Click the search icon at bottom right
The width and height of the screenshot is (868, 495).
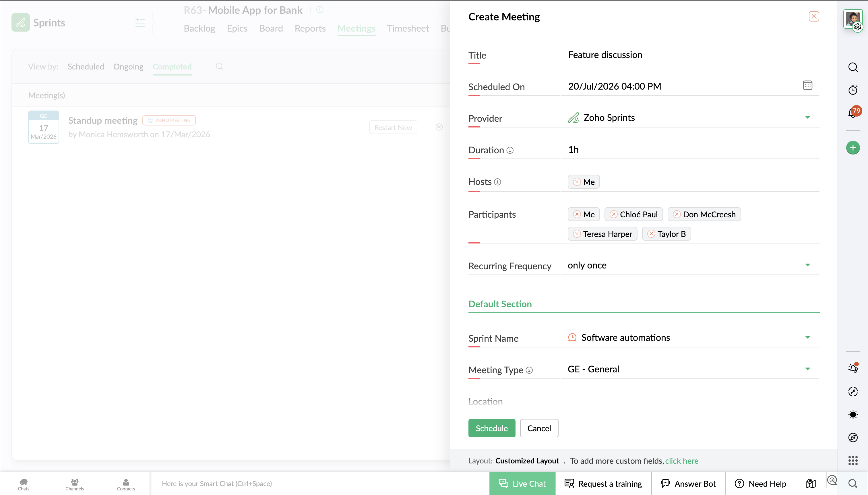tap(853, 484)
